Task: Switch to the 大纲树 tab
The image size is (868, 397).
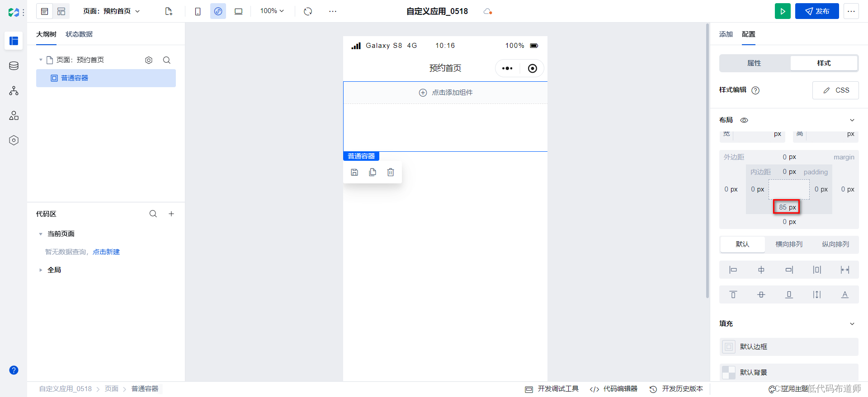Action: [46, 34]
